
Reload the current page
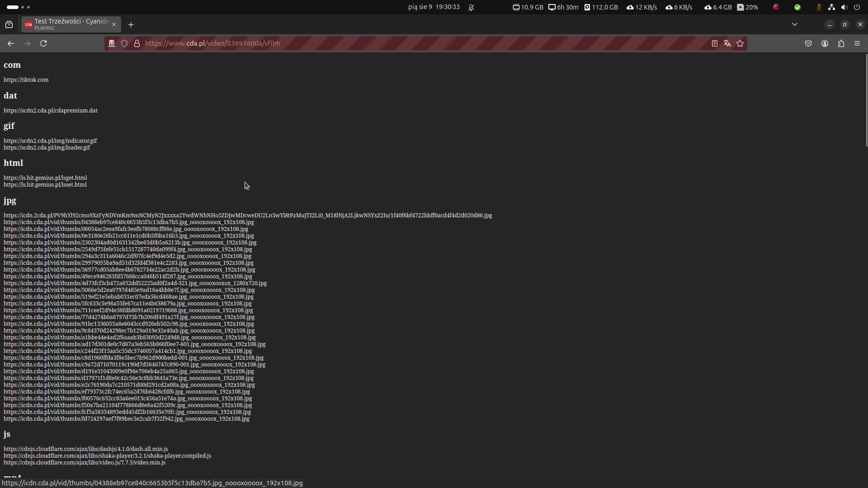click(43, 43)
